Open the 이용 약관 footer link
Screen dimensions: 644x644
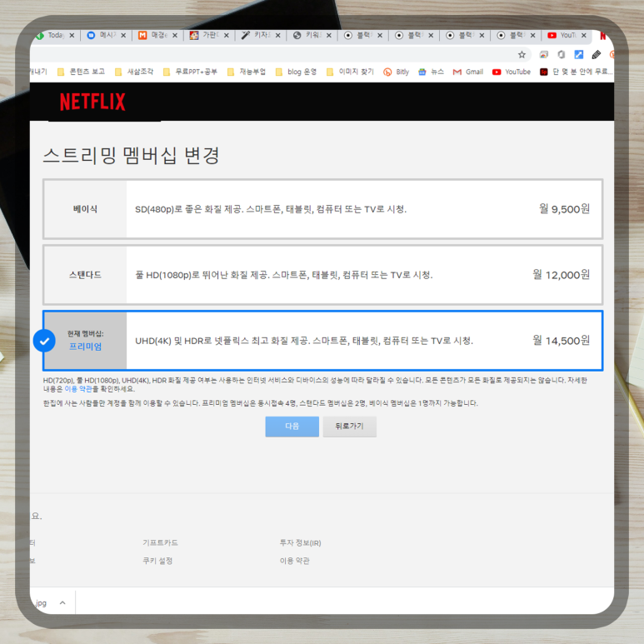click(x=294, y=561)
